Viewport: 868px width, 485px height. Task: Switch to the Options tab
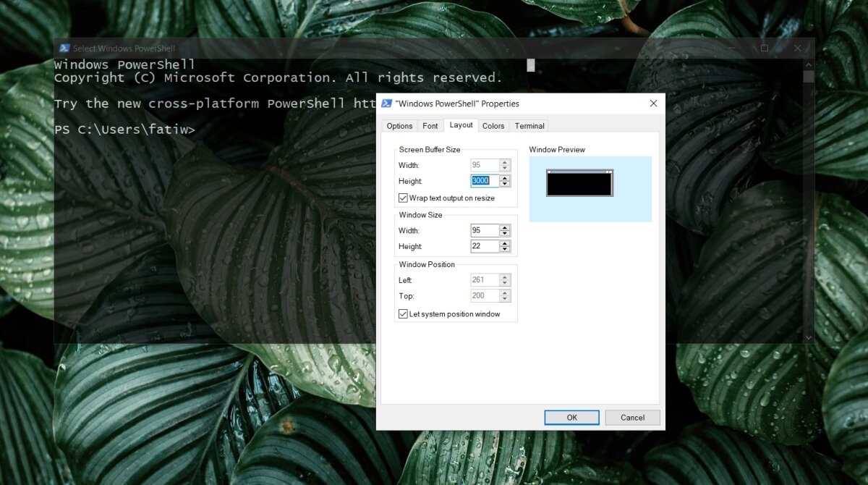(399, 125)
